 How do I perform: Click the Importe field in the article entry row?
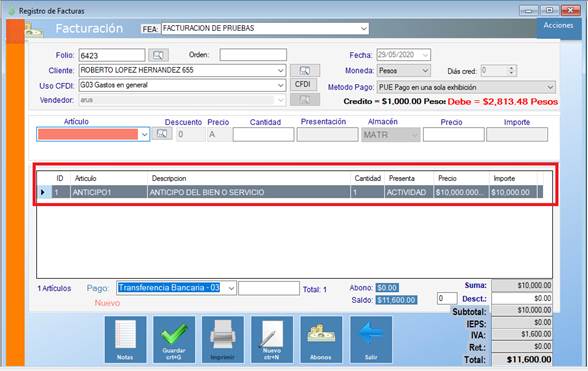click(x=517, y=134)
